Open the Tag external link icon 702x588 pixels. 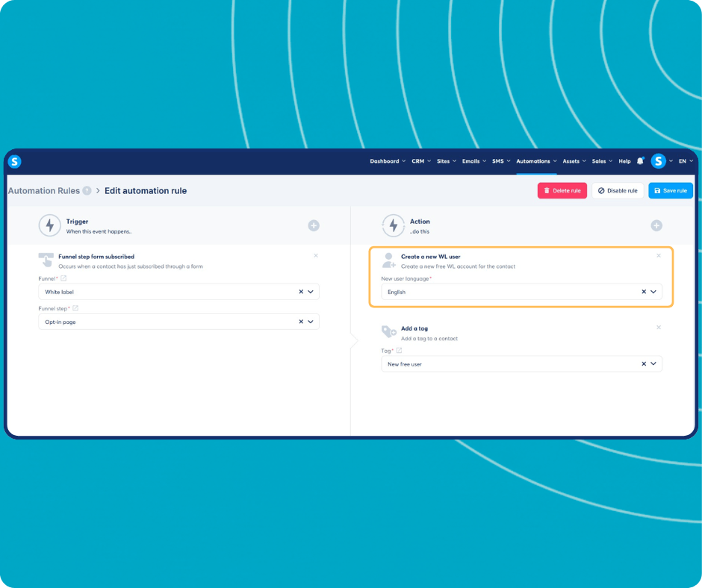pos(399,351)
